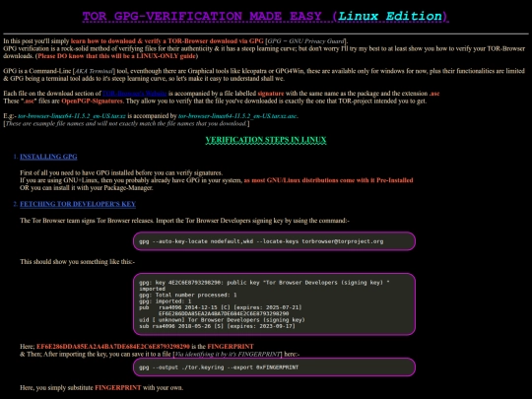Click the red fingerprint EF6E286DDA85EA2A4BA7DE684E2C6E8793298290 text

pyautogui.click(x=113, y=347)
